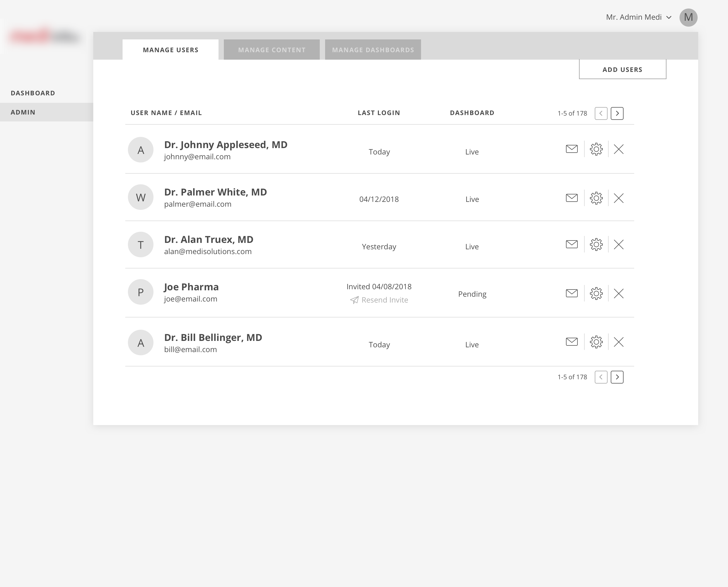Open Dr. Bill Bellinger, MD user name
Screen dimensions: 728x587
pyautogui.click(x=213, y=337)
